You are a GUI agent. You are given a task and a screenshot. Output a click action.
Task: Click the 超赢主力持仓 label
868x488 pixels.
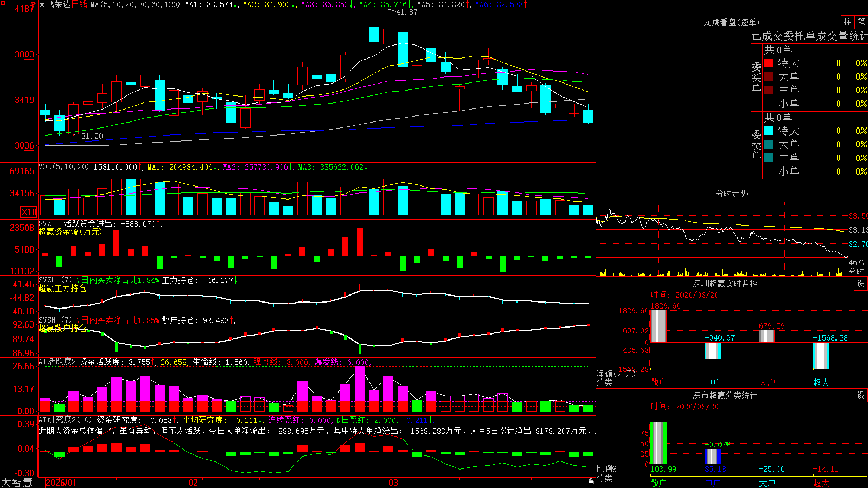[x=62, y=288]
